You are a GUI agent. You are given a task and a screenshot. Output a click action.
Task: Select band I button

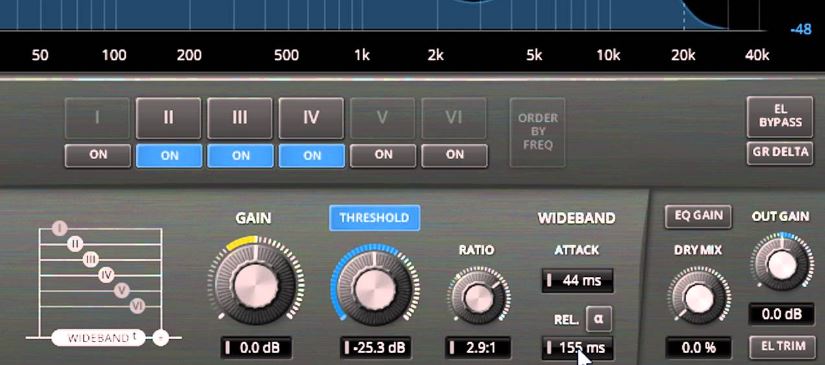(x=97, y=118)
